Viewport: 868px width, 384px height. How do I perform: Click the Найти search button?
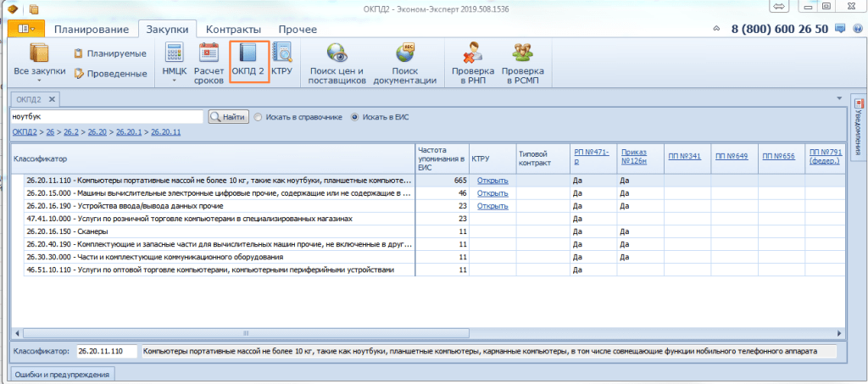[x=228, y=117]
